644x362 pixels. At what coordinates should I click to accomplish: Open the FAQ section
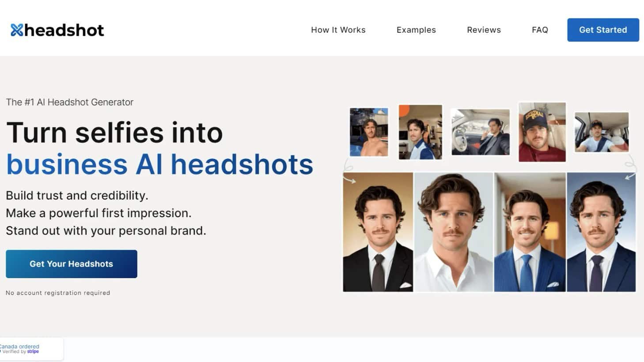[x=540, y=30]
